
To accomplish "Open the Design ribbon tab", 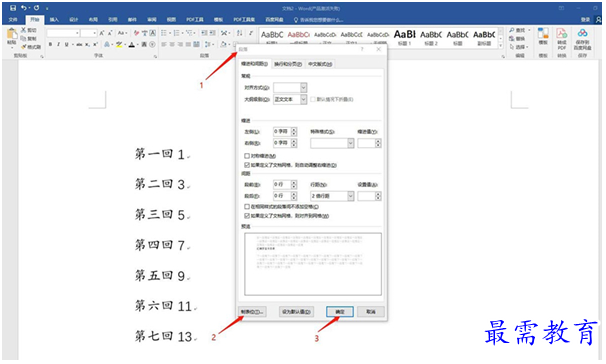I will click(74, 19).
